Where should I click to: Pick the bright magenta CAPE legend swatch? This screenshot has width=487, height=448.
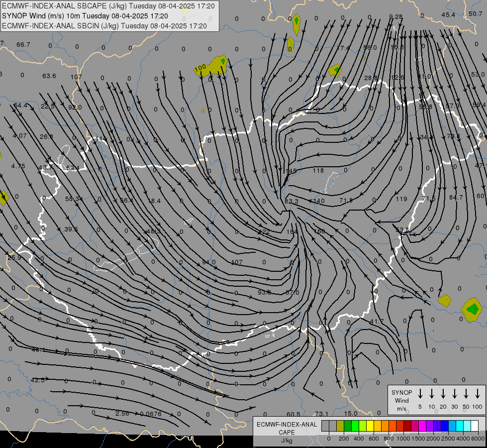(422, 426)
